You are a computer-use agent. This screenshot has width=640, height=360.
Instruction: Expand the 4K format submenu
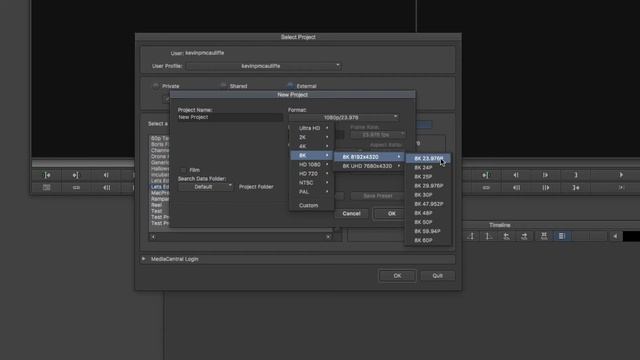click(312, 146)
